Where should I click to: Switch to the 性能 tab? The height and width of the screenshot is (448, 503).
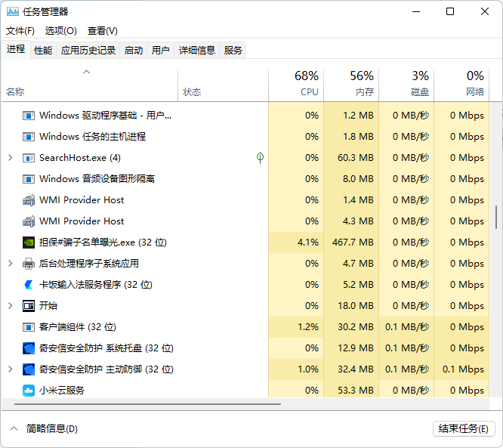click(43, 51)
